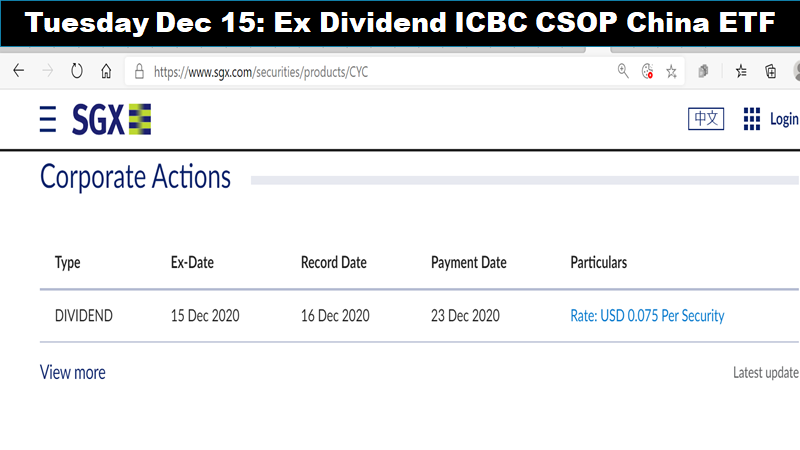Select the Record Date column header
The height and width of the screenshot is (450, 800).
point(334,262)
